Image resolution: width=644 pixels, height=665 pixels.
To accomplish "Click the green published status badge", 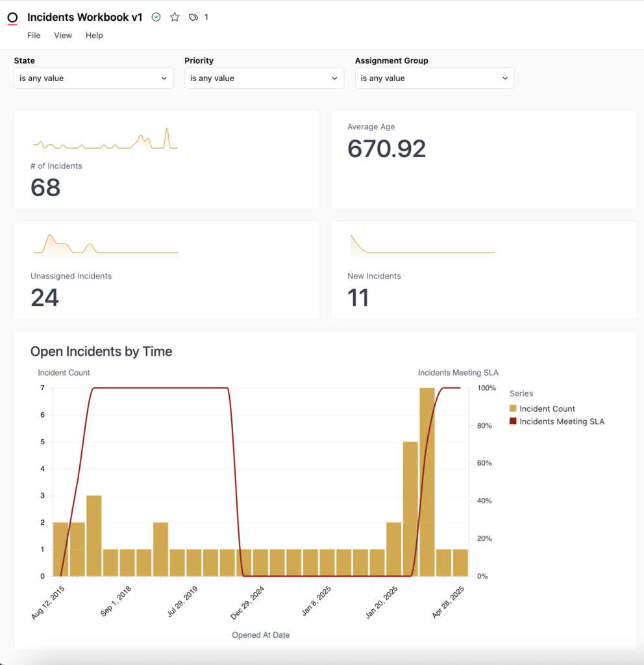I will click(x=156, y=17).
